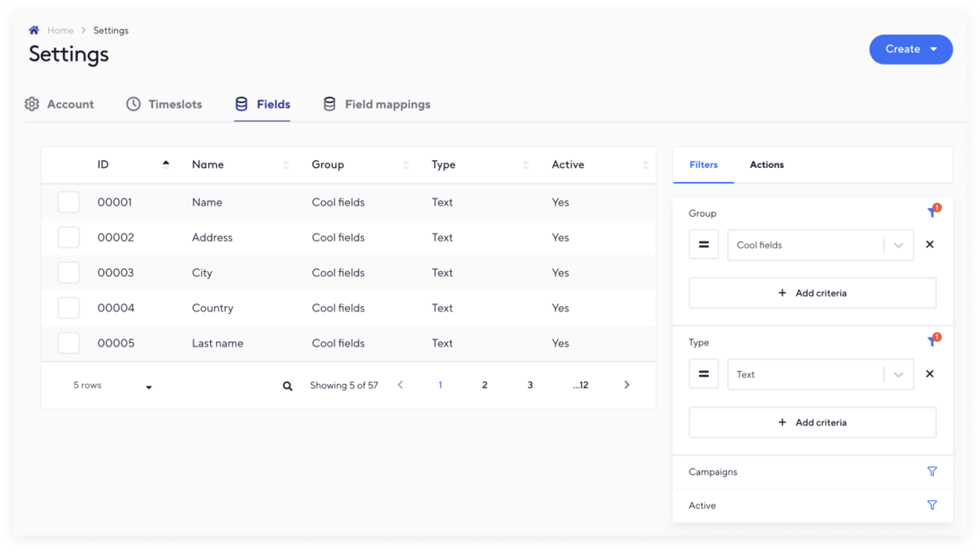The image size is (980, 551).
Task: Remove the Cool fields group criterion
Action: click(930, 245)
